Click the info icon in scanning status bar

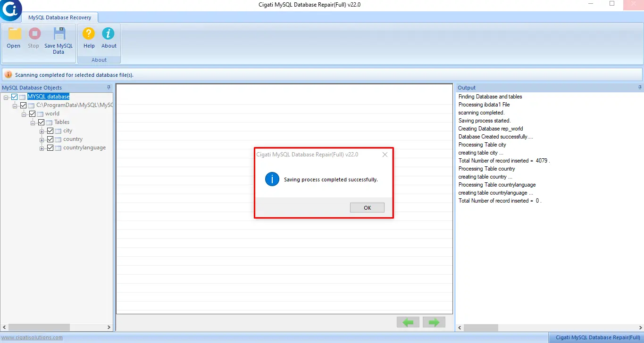coord(8,74)
